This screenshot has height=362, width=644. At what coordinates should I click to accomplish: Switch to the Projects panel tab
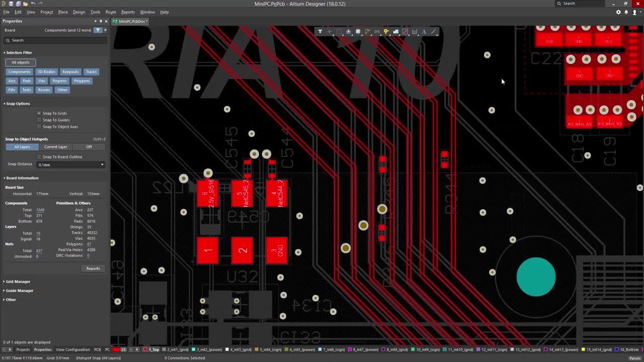tap(23, 350)
